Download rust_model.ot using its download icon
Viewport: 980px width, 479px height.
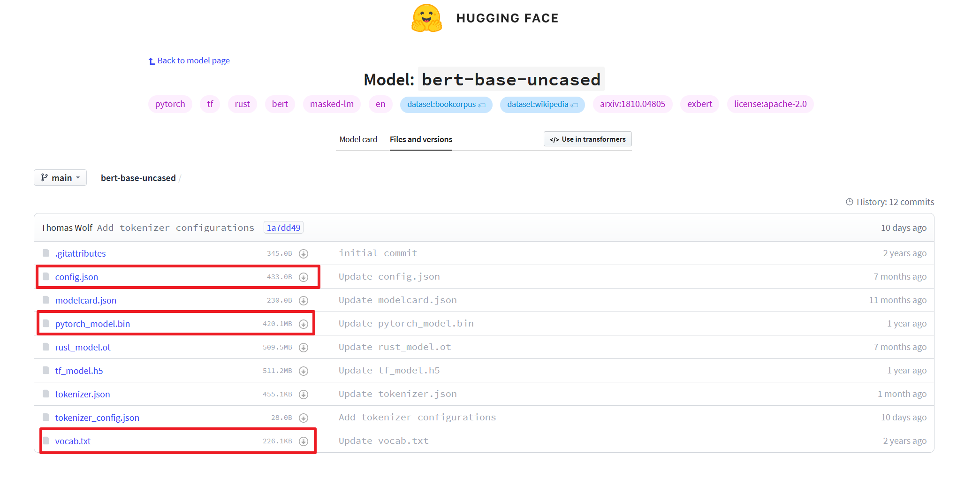(304, 348)
